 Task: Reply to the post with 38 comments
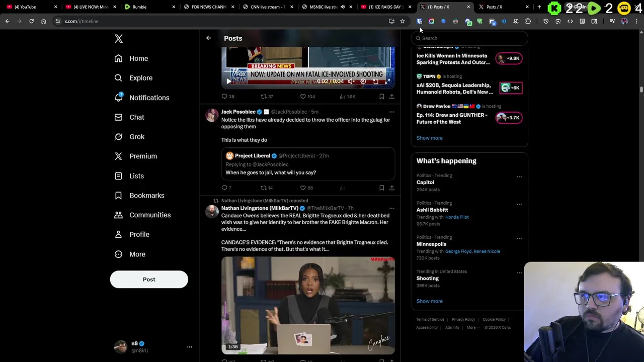pos(228,97)
